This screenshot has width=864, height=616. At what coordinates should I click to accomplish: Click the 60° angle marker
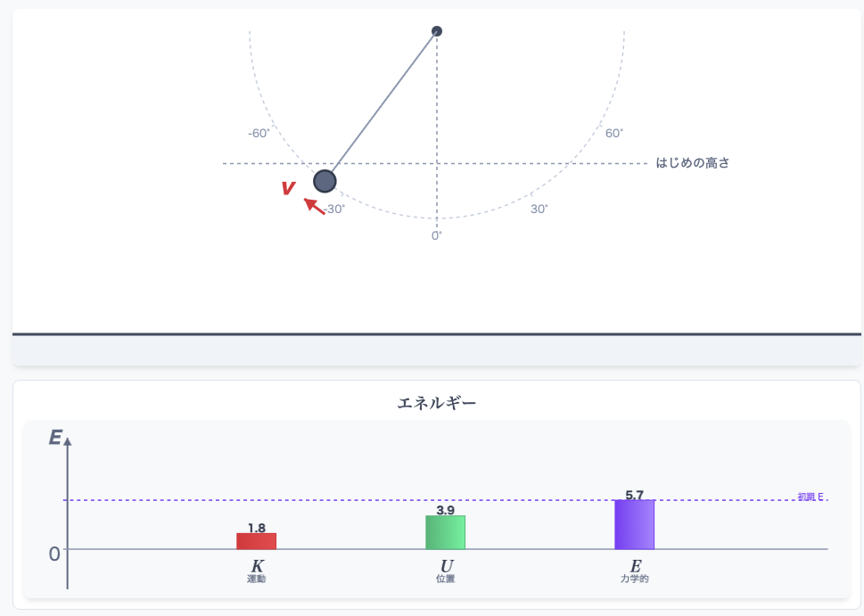613,134
